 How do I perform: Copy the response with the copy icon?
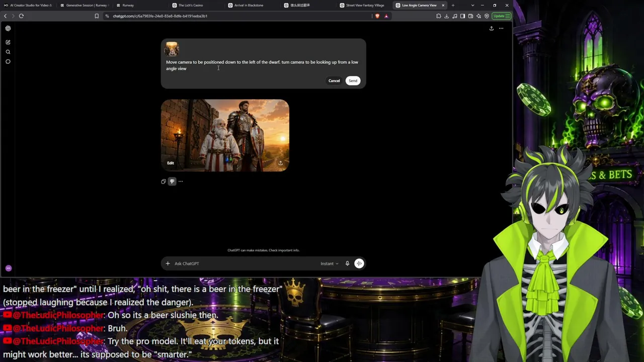(164, 182)
